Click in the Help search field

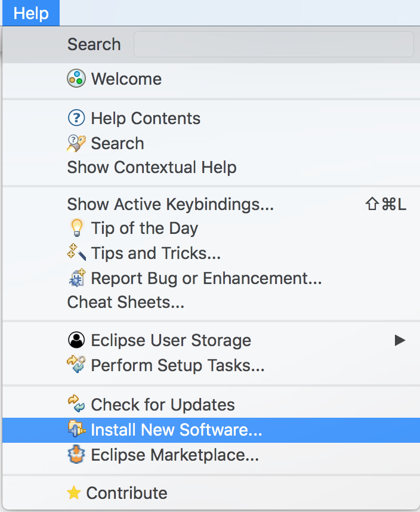tap(273, 44)
